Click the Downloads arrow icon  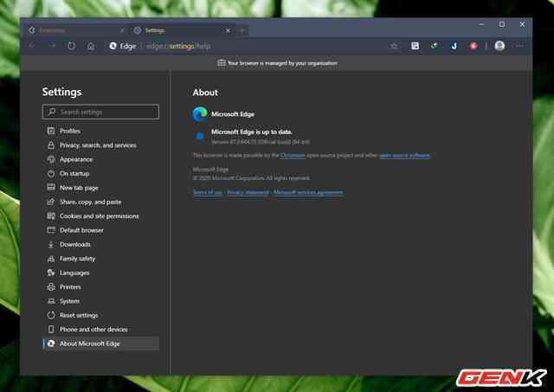coord(51,244)
